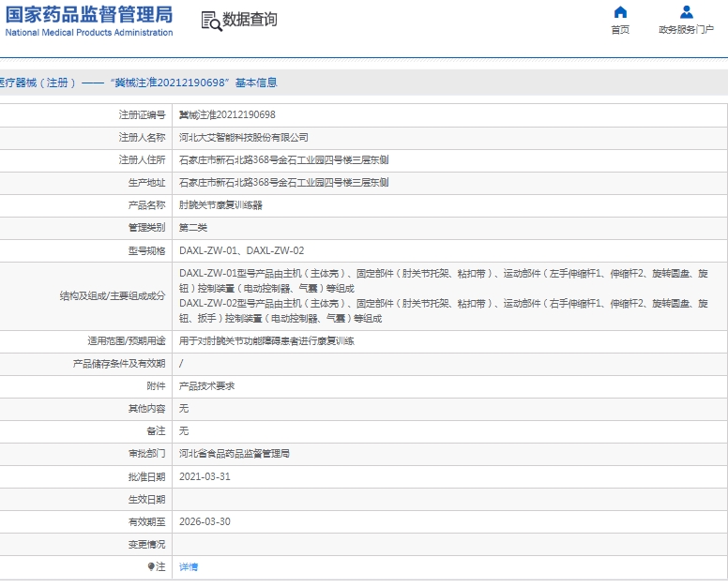Click the 管理类别 row label
Viewport: 728px width, 587px height.
coord(146,228)
